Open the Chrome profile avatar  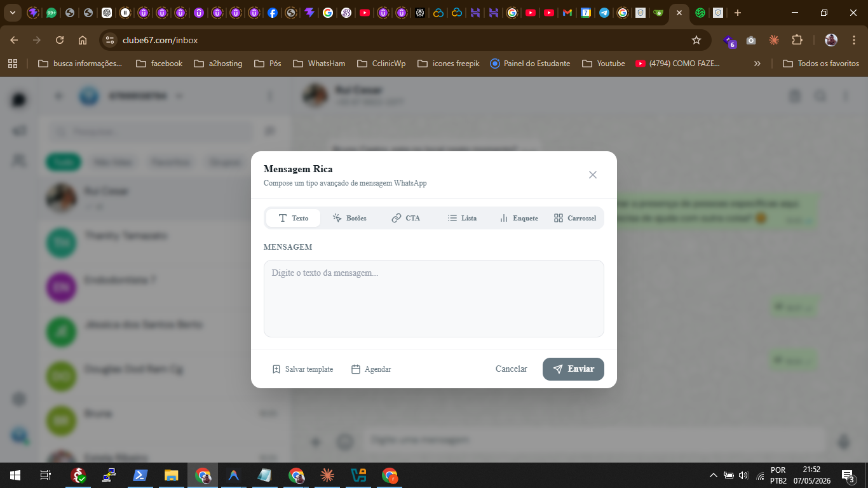(831, 40)
